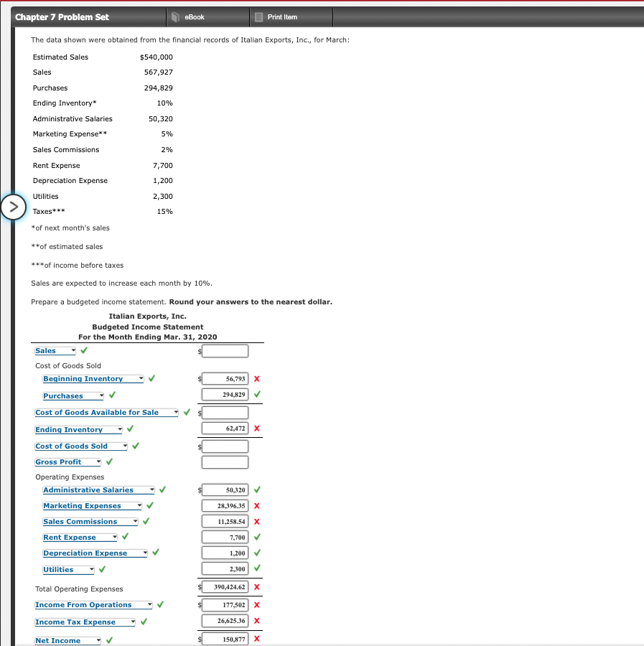Click red X beside the Net Income amount
Image resolution: width=644 pixels, height=646 pixels.
click(257, 638)
